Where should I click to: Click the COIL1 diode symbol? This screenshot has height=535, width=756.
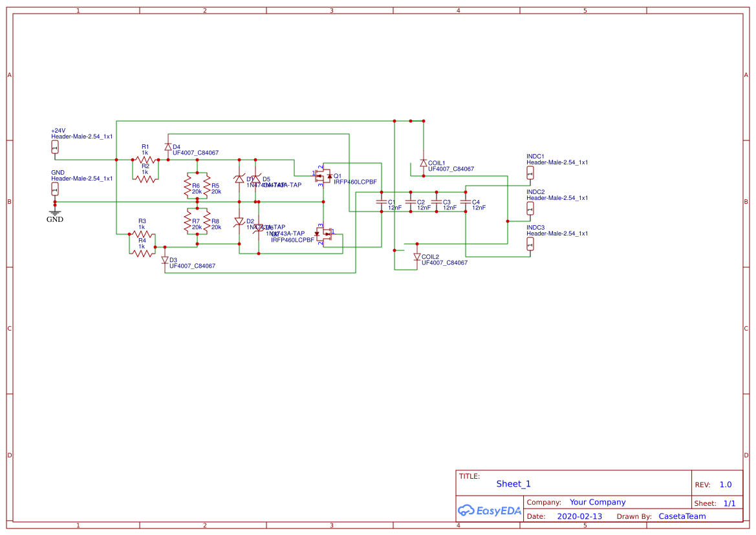(423, 163)
